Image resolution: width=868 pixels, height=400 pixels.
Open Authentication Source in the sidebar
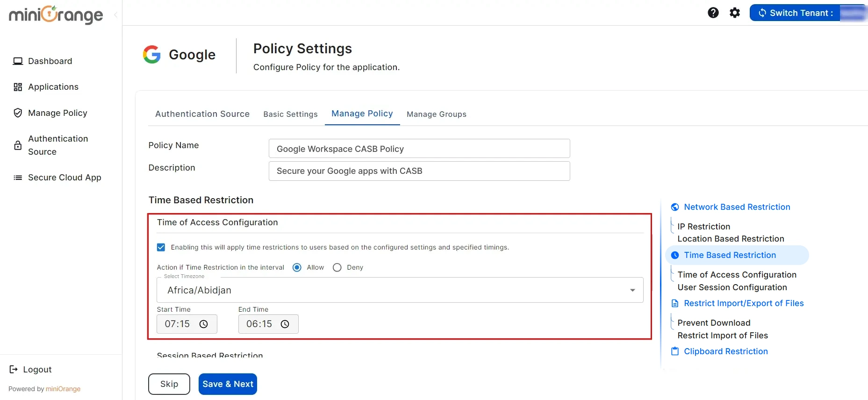pos(58,145)
